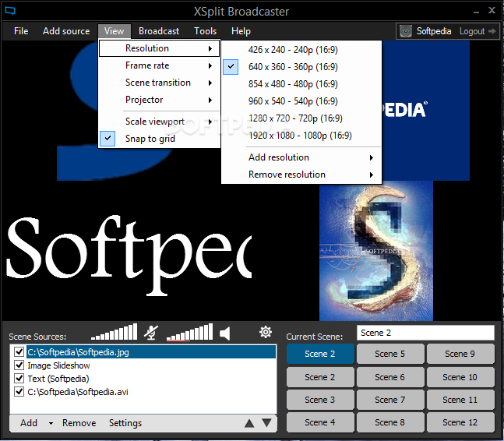
Task: Switch to Scene 3
Action: pyautogui.click(x=320, y=400)
